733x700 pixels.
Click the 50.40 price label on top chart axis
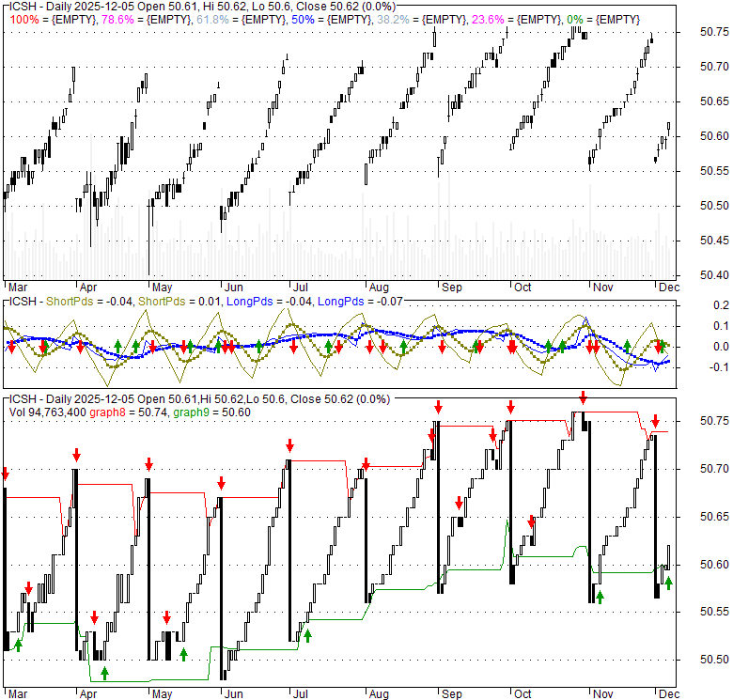click(714, 275)
